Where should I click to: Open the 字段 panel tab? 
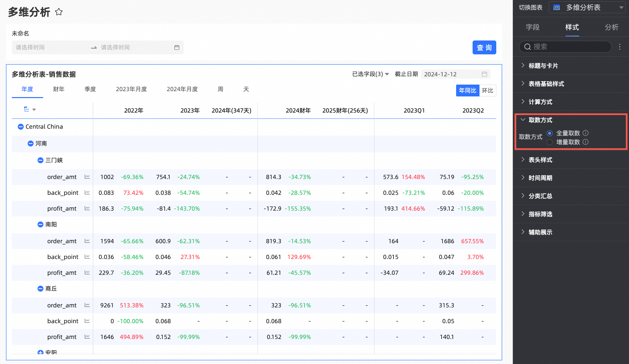(533, 27)
